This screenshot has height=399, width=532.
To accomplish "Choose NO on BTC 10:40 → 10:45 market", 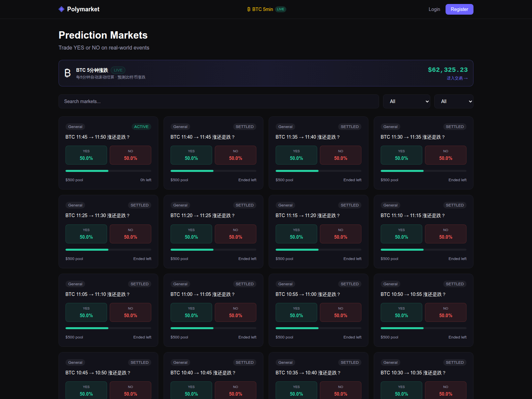I will tap(235, 390).
